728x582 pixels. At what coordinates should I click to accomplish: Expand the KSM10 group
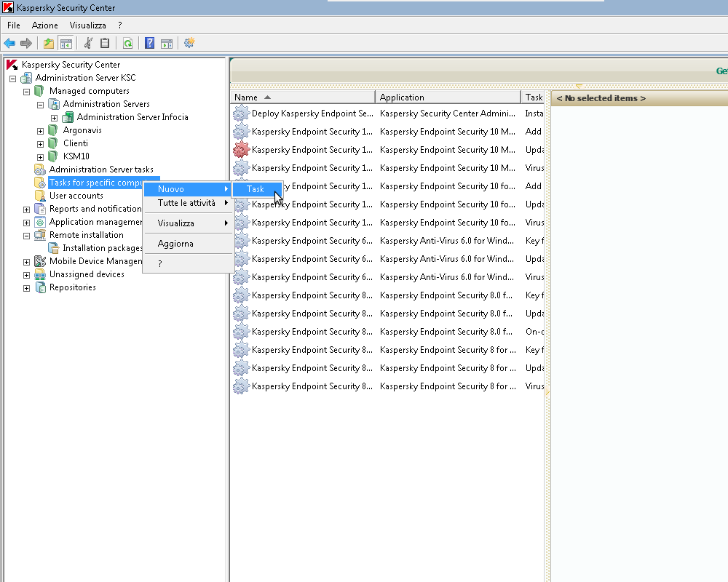pyautogui.click(x=40, y=157)
